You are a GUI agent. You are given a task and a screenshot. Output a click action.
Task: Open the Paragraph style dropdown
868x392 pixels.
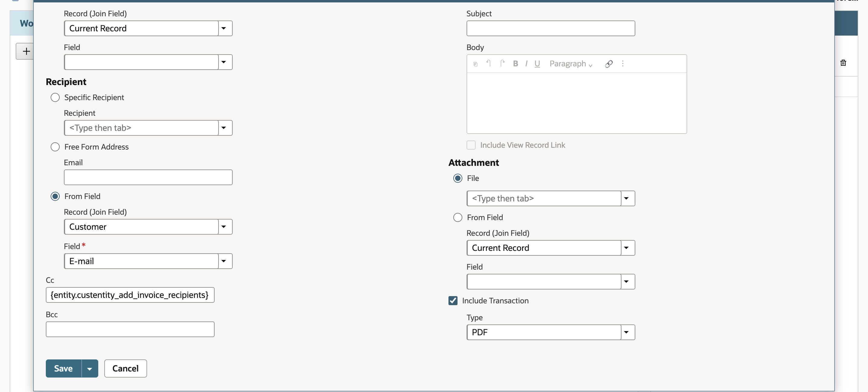point(571,64)
